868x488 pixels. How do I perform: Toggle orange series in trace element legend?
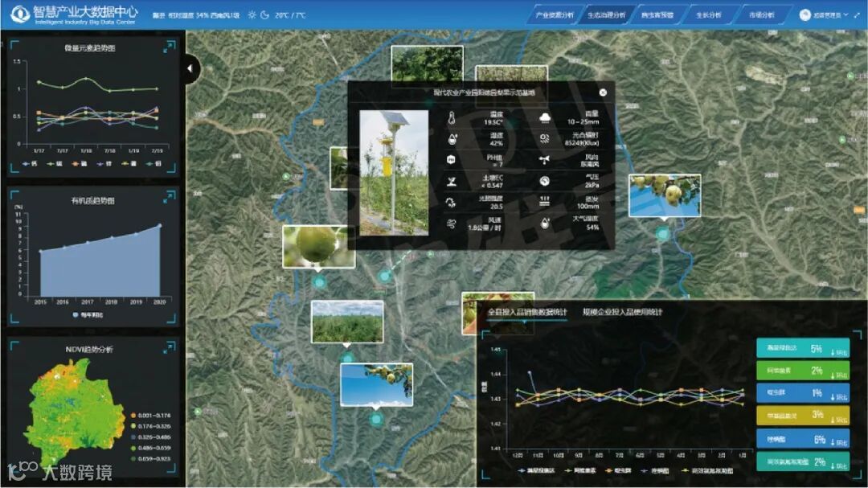(x=79, y=163)
